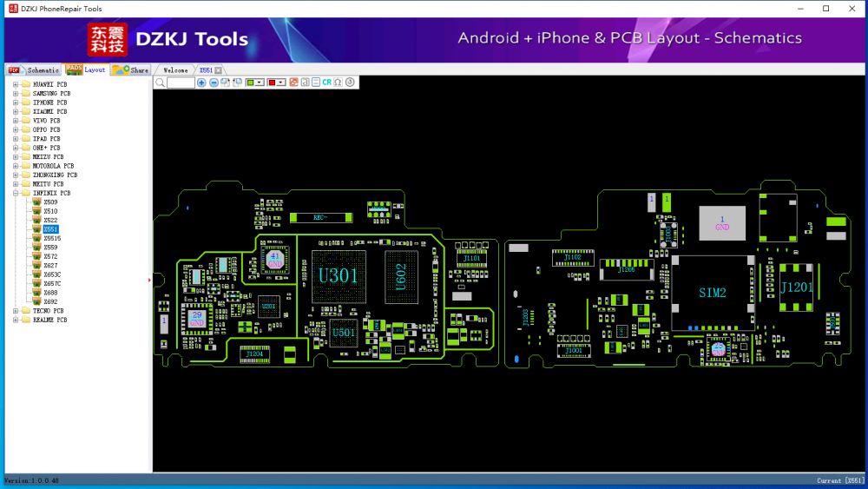Click the cyan CR toolbar icon
This screenshot has width=868, height=489.
click(326, 83)
